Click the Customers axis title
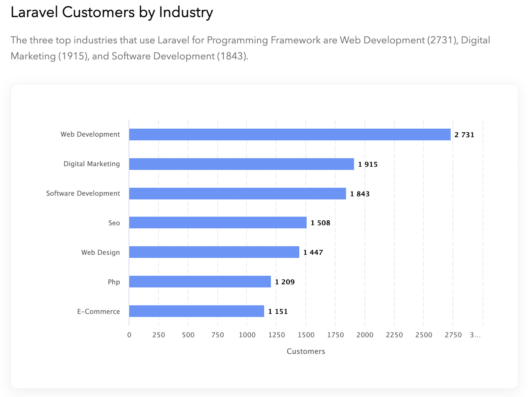The image size is (532, 397). point(306,351)
